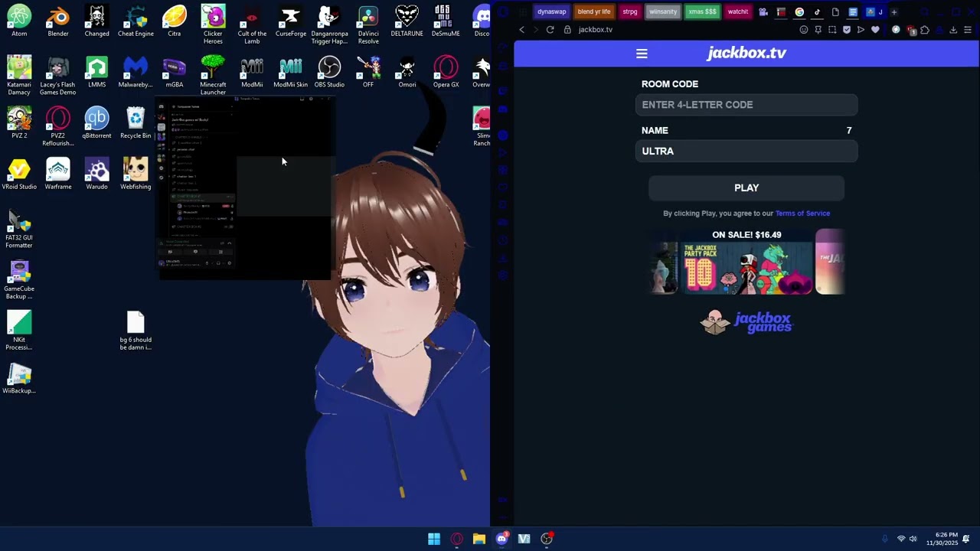Open DeSmuME emulator shortcut
The image size is (980, 551).
446,21
